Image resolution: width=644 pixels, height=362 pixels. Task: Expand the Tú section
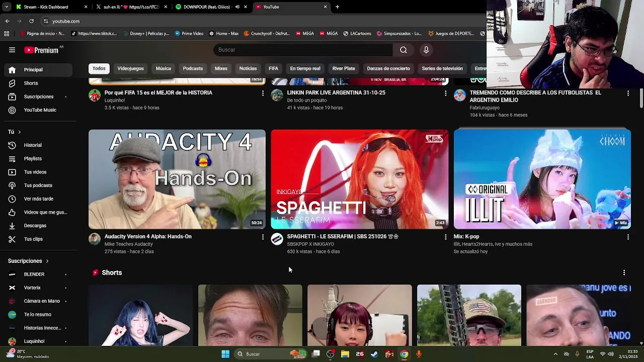click(14, 132)
